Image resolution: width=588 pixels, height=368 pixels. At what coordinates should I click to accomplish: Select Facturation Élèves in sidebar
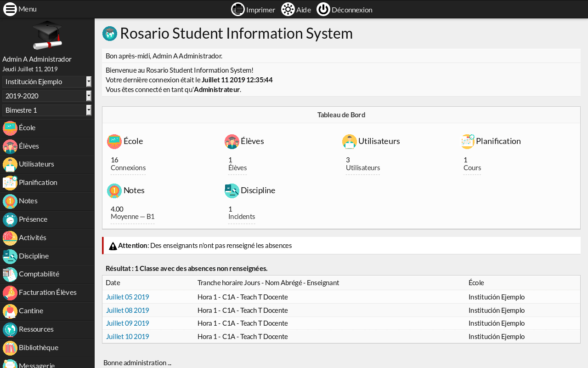47,293
